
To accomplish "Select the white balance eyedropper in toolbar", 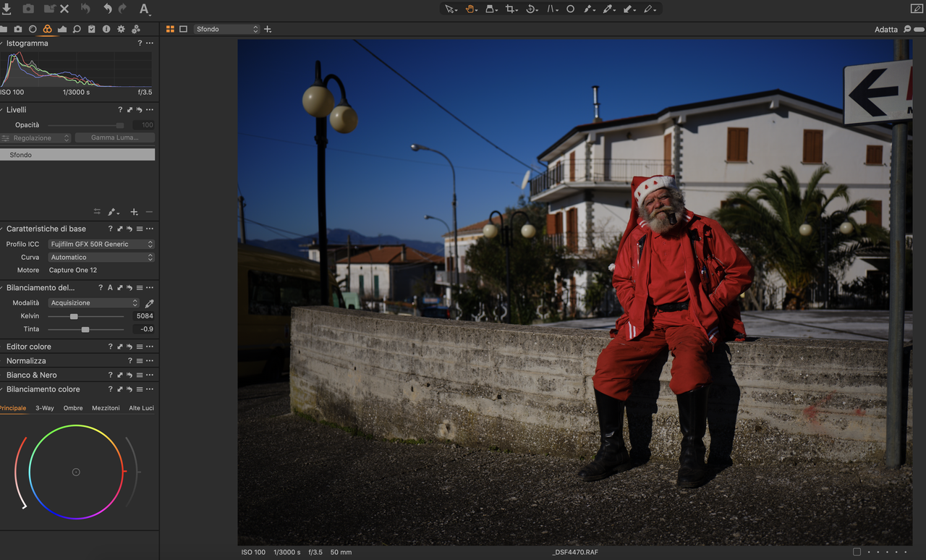I will click(x=608, y=9).
